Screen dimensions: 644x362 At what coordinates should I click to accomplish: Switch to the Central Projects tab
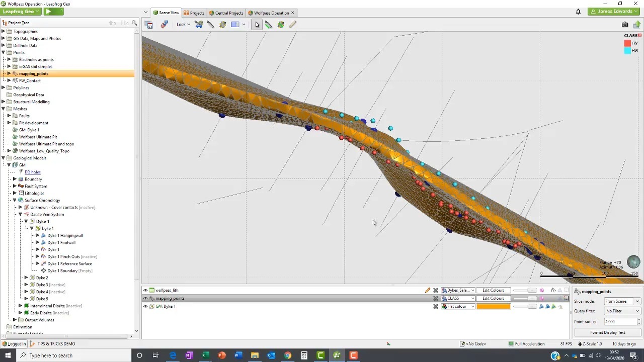[226, 13]
